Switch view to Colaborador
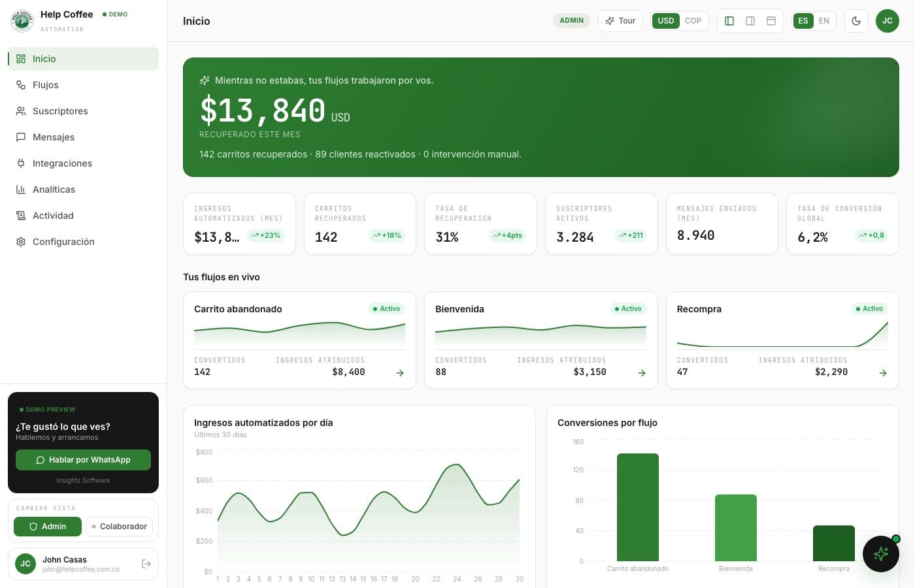 [119, 527]
